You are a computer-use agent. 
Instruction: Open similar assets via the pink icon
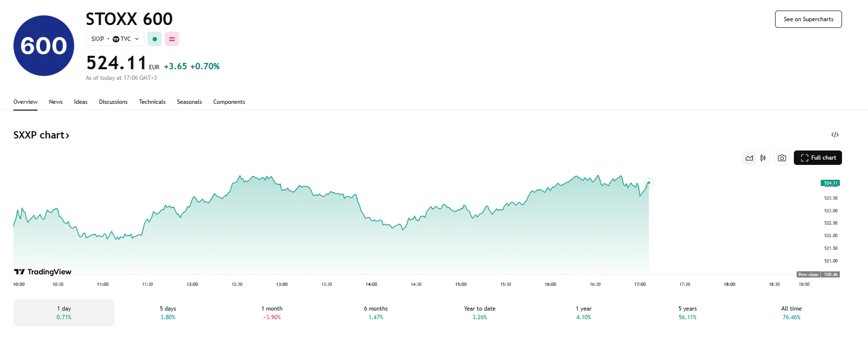pyautogui.click(x=172, y=39)
